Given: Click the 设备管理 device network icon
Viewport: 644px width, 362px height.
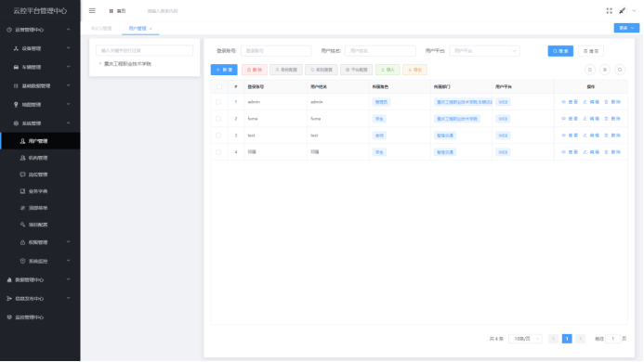Looking at the screenshot, I should coord(16,48).
